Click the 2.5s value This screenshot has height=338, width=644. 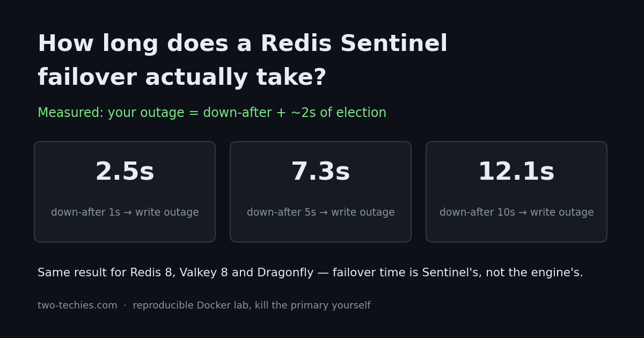(x=125, y=172)
